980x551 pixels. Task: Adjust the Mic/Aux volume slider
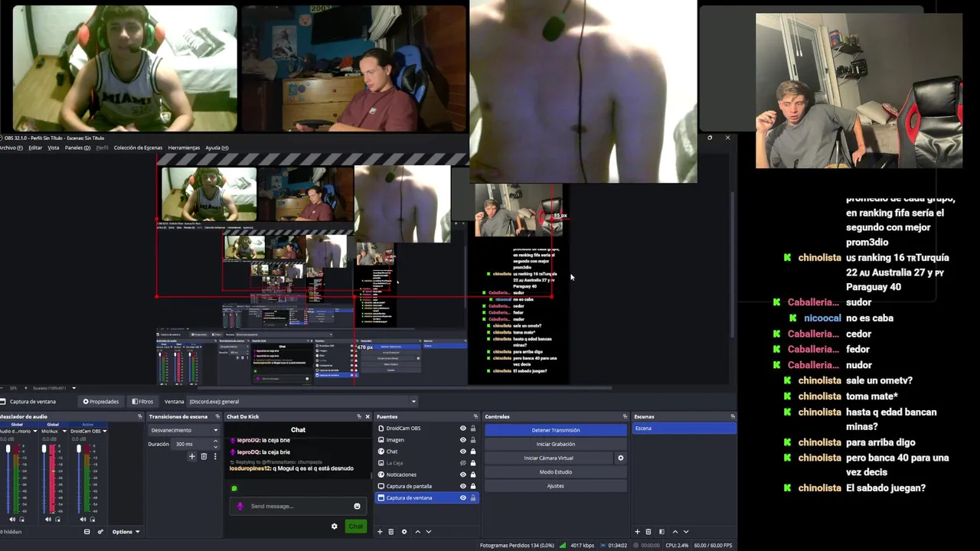click(44, 479)
